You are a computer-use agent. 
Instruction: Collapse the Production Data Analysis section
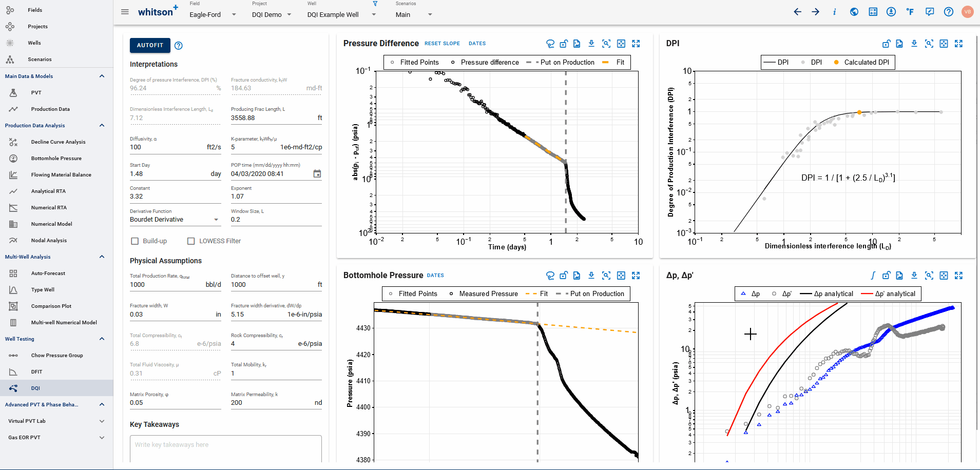102,125
